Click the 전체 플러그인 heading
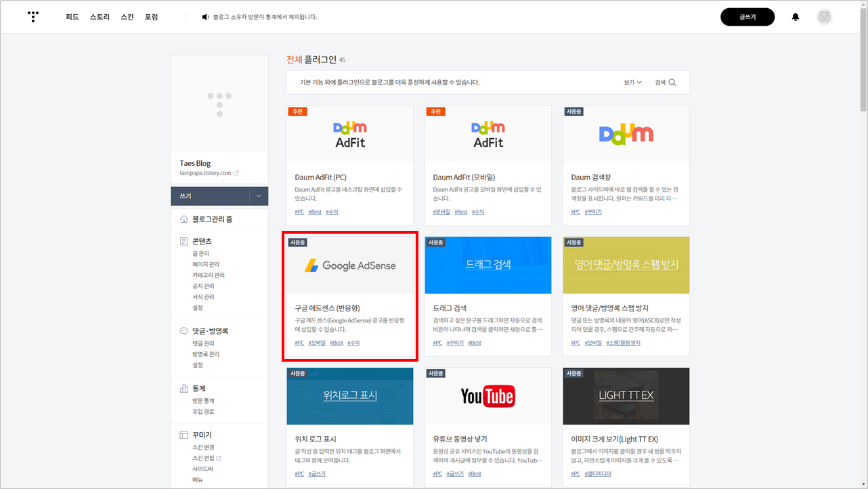The height and width of the screenshot is (489, 868). tap(311, 60)
